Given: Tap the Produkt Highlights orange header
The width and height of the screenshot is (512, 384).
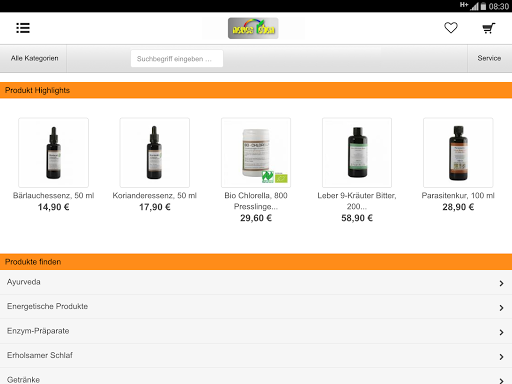Looking at the screenshot, I should [256, 90].
